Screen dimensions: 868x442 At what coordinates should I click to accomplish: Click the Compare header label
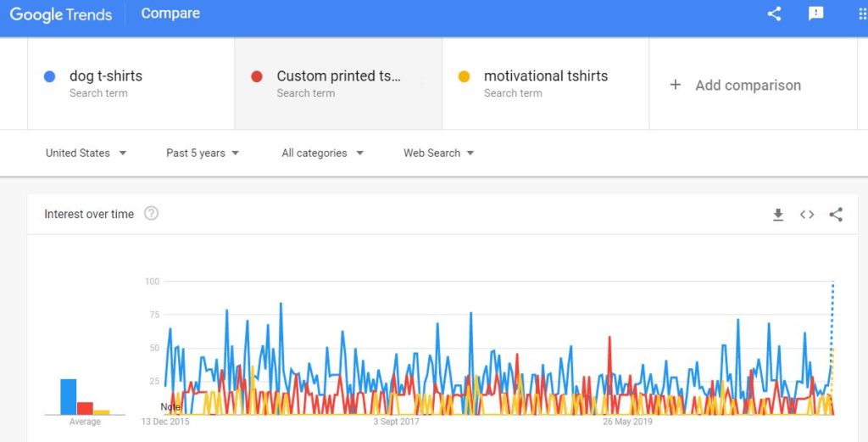point(170,14)
